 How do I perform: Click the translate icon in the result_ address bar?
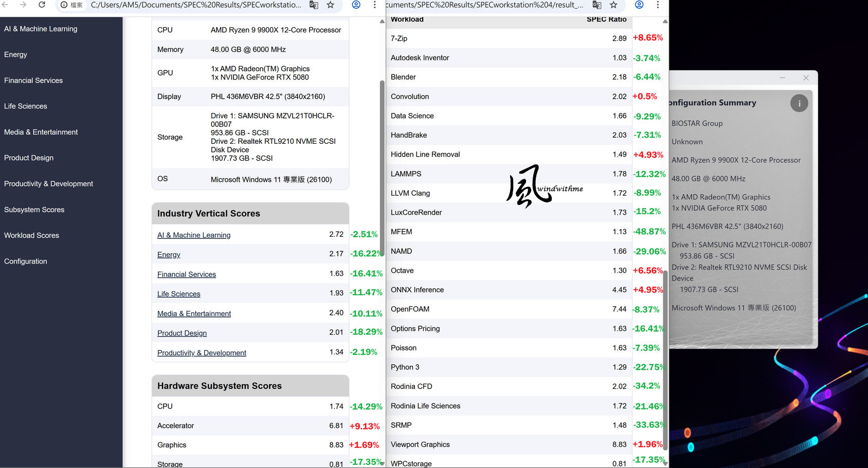point(597,5)
